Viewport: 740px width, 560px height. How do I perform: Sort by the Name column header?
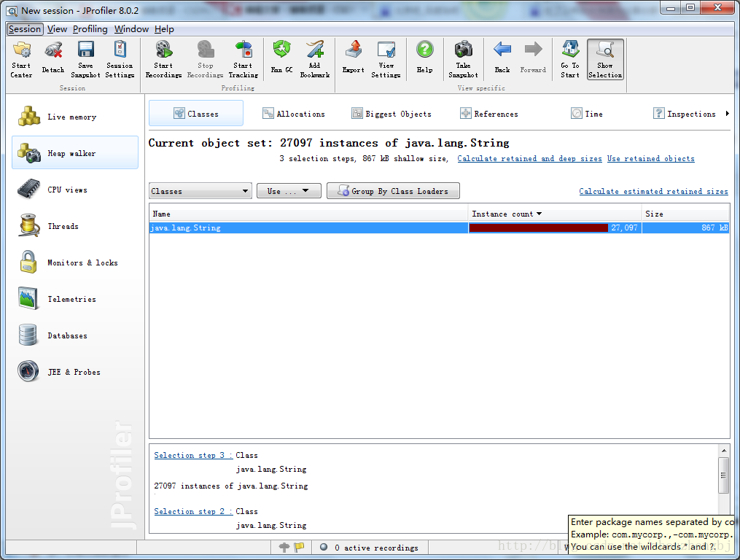tap(308, 214)
